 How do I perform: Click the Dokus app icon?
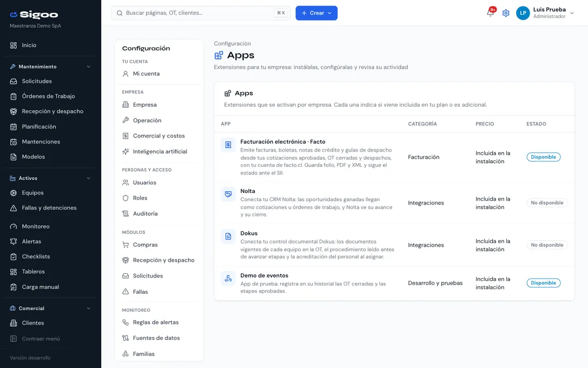[228, 236]
